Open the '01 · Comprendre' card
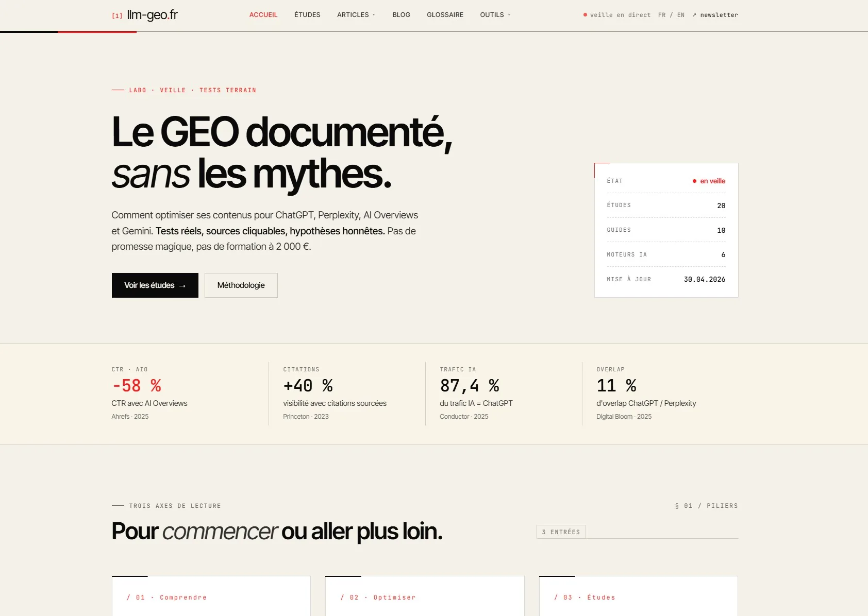 click(211, 596)
